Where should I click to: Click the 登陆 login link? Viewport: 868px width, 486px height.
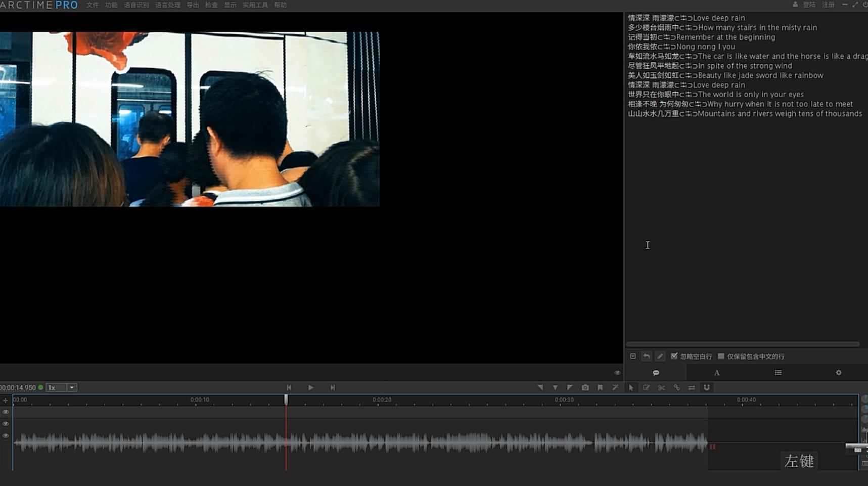809,5
